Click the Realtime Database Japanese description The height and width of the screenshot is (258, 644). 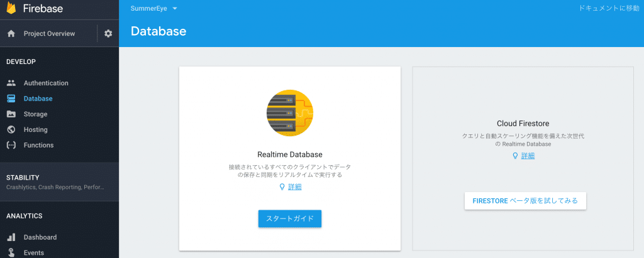pyautogui.click(x=289, y=171)
